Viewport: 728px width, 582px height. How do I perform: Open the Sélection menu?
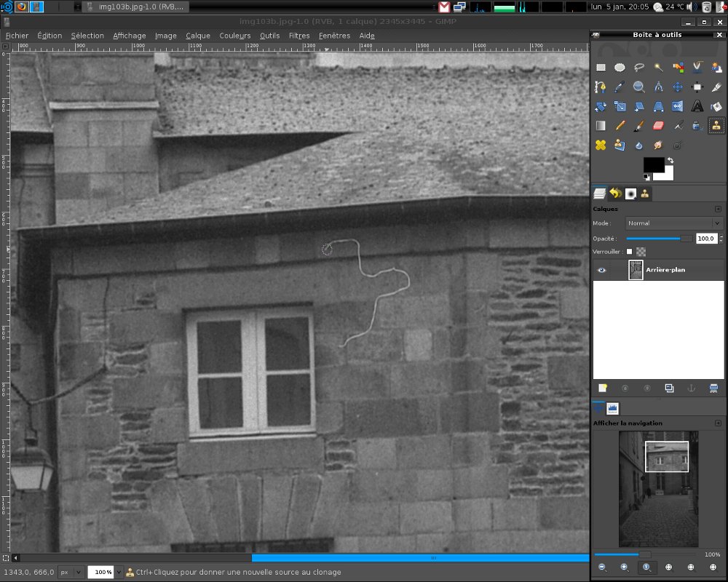click(x=87, y=36)
